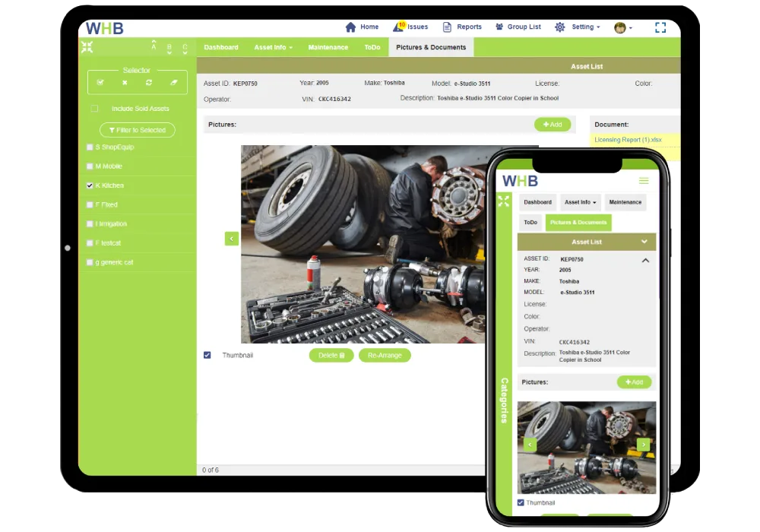Switch to the Maintenance tab
The image size is (760, 532).
[328, 46]
